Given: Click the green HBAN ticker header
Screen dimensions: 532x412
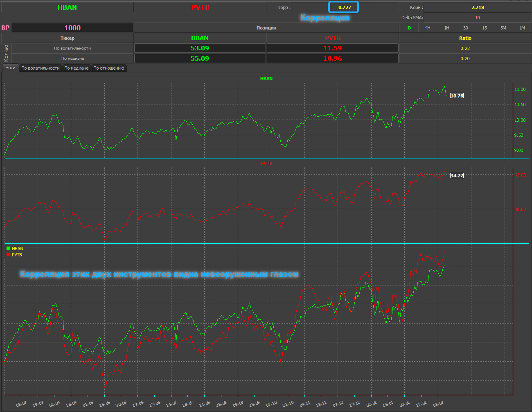Looking at the screenshot, I should pyautogui.click(x=67, y=7).
